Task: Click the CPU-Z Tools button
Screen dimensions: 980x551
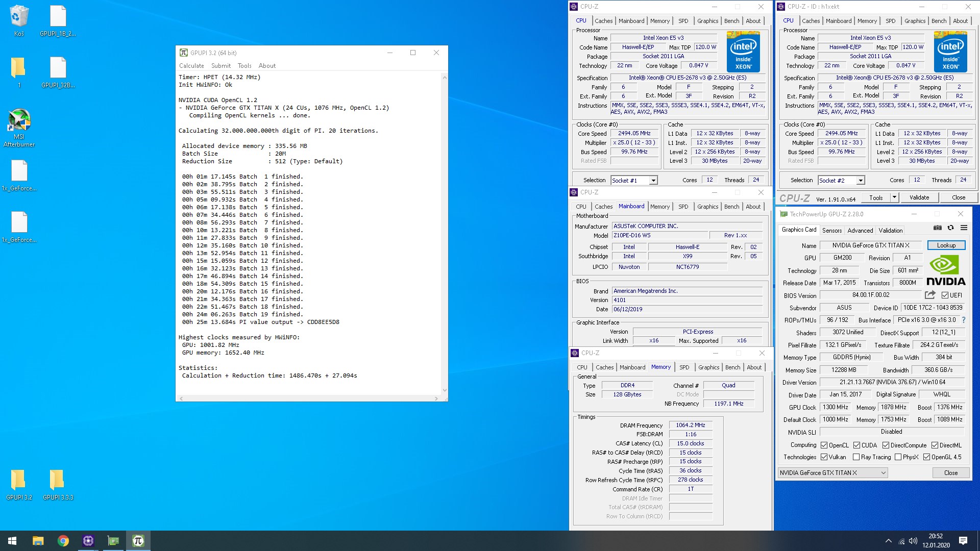Action: (876, 197)
